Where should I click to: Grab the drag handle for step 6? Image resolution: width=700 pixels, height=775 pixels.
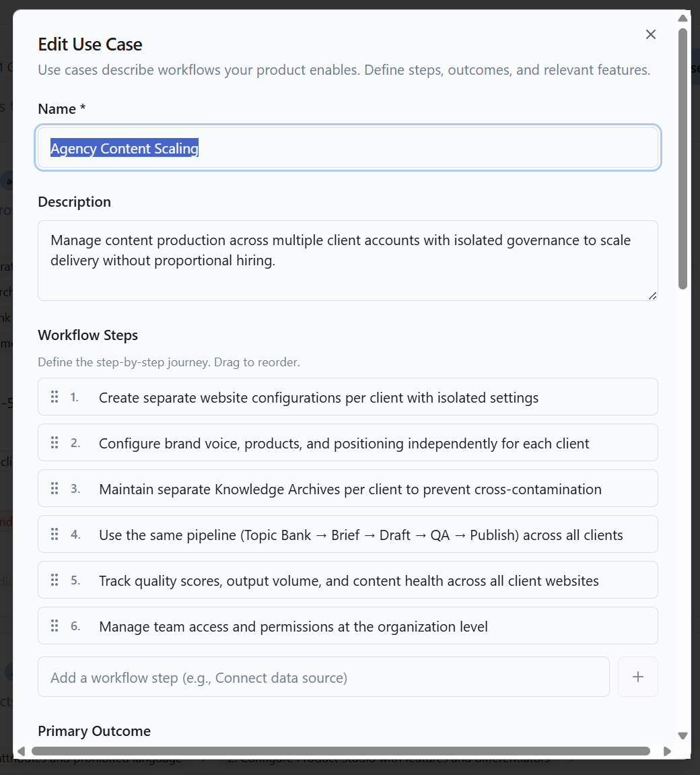[54, 626]
